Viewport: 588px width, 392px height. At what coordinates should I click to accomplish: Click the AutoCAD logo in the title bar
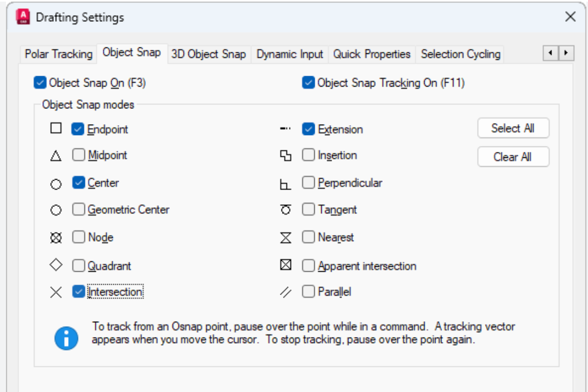(22, 17)
